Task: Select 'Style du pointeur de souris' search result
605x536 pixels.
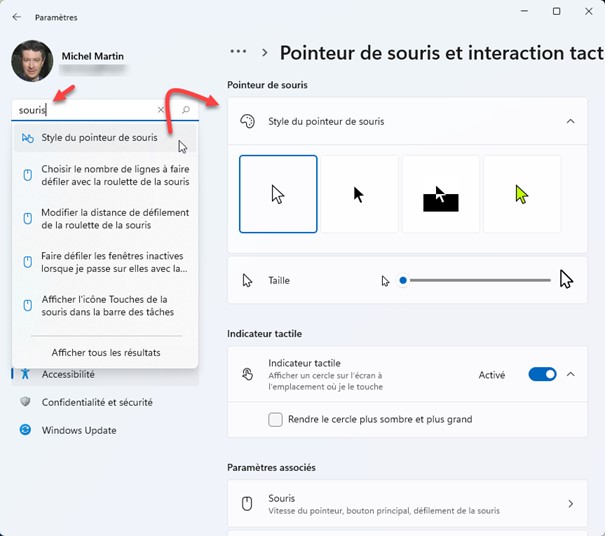Action: pos(105,138)
